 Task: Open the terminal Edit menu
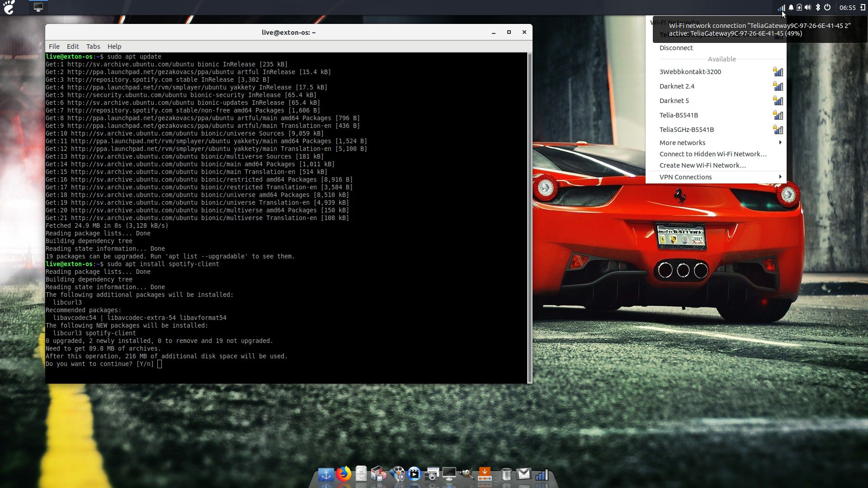click(x=73, y=47)
